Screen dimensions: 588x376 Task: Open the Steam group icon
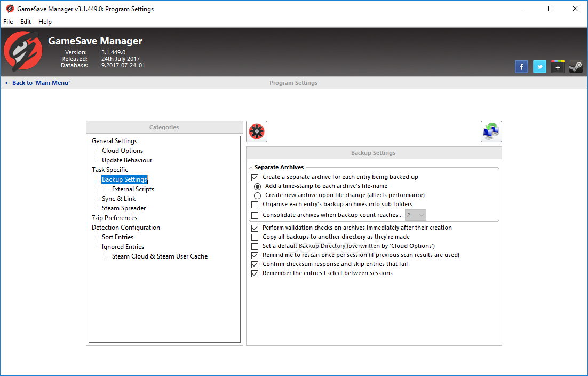(576, 67)
